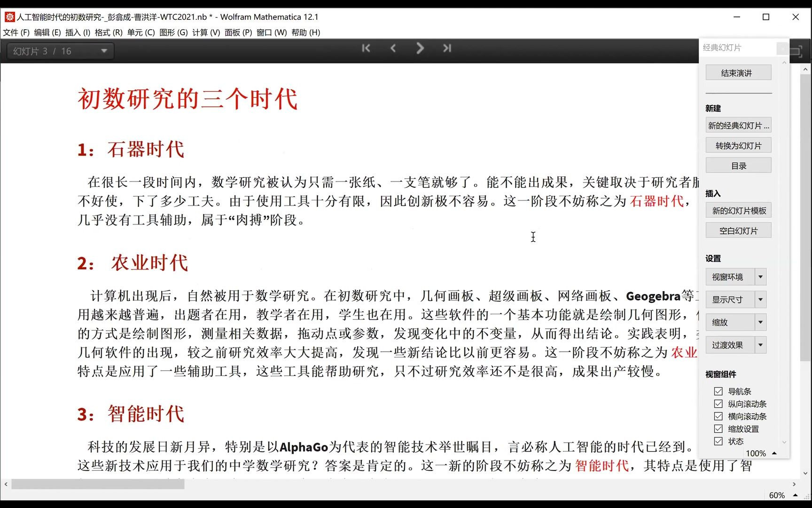
Task: Click the vertical scrollbar down arrow
Action: point(805,474)
